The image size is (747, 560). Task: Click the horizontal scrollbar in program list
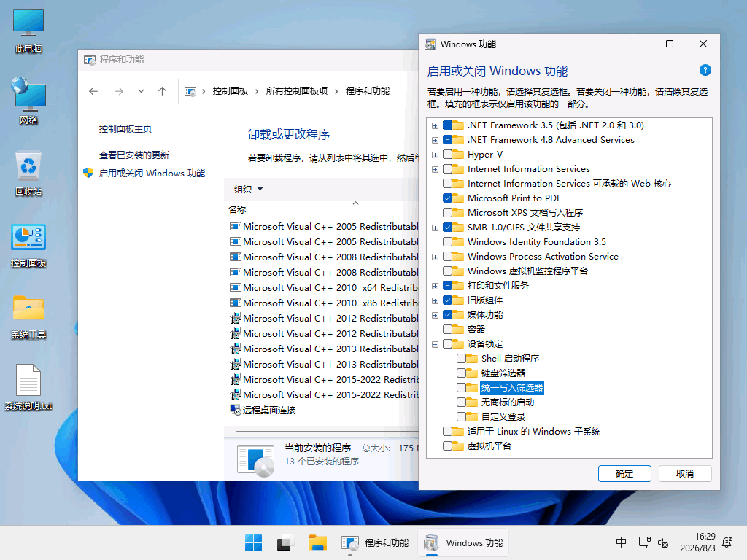coord(326,432)
